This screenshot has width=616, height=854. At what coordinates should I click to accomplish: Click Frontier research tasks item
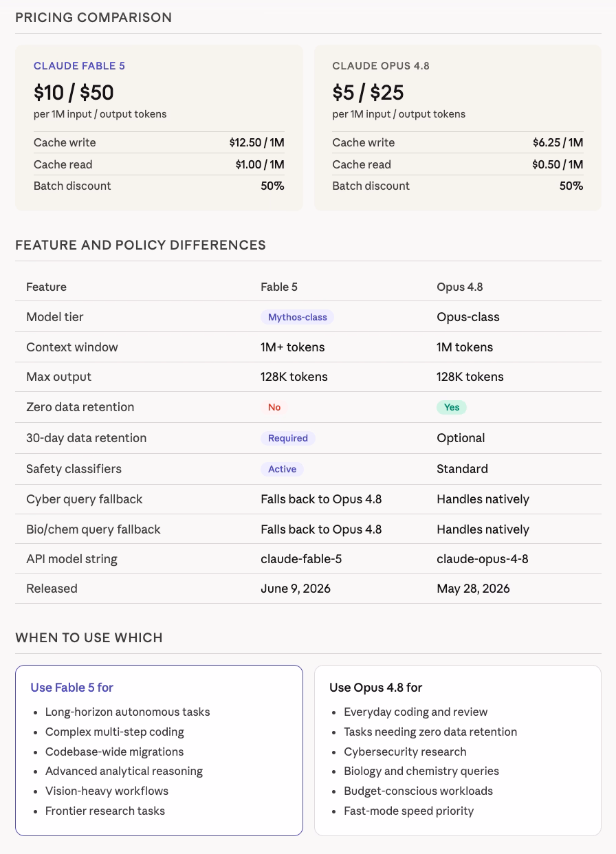click(x=105, y=811)
